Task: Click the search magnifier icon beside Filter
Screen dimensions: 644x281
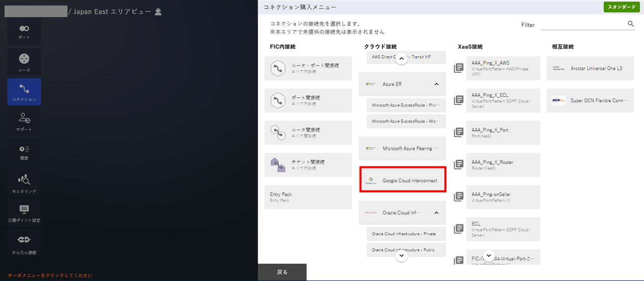Action: click(x=631, y=24)
